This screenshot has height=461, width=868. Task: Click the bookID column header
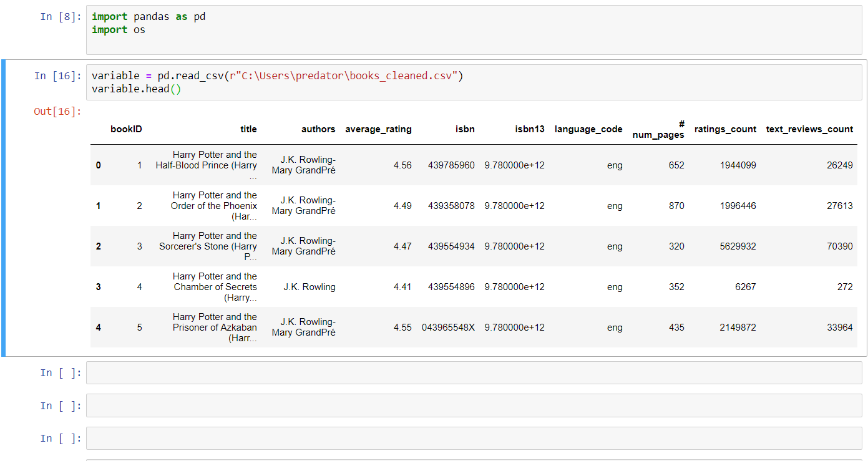point(127,129)
